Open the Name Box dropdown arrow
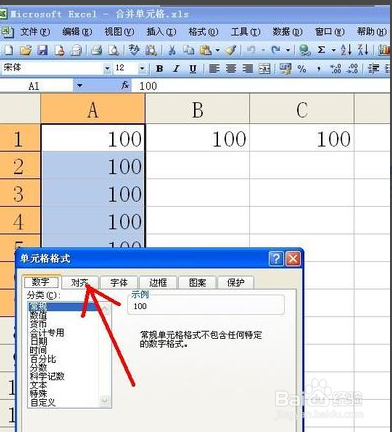The image size is (392, 432). click(79, 86)
